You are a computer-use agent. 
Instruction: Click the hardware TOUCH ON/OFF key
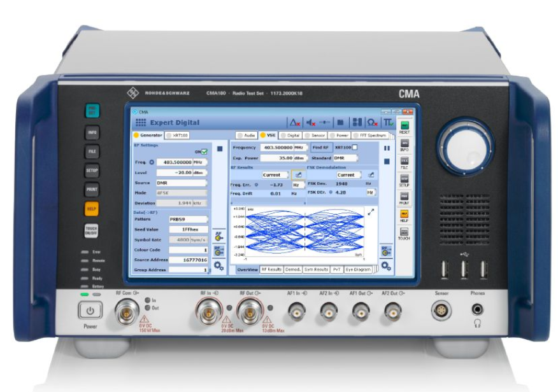coord(91,230)
